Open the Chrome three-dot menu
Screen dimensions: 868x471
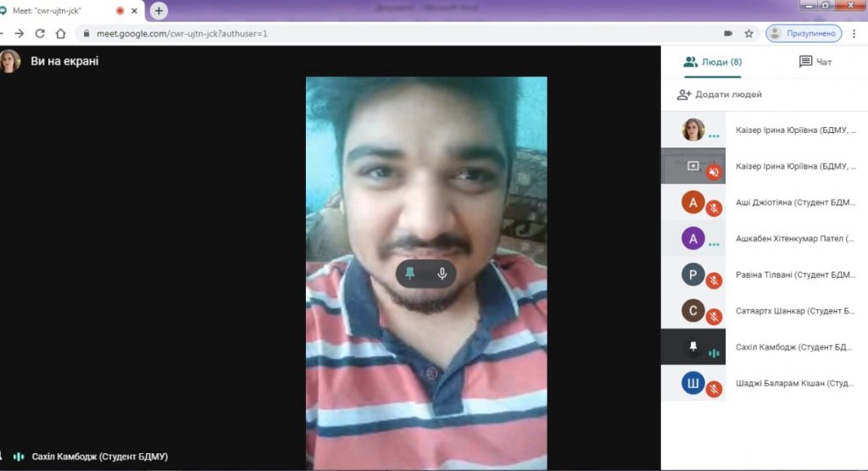854,34
